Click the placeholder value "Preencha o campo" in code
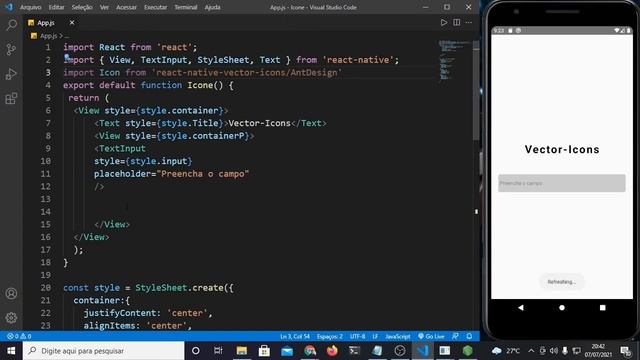 pyautogui.click(x=203, y=174)
